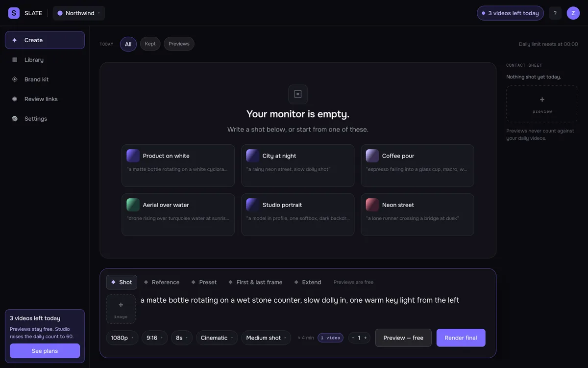
Task: Open the Cinematic style dropdown
Action: pos(217,338)
